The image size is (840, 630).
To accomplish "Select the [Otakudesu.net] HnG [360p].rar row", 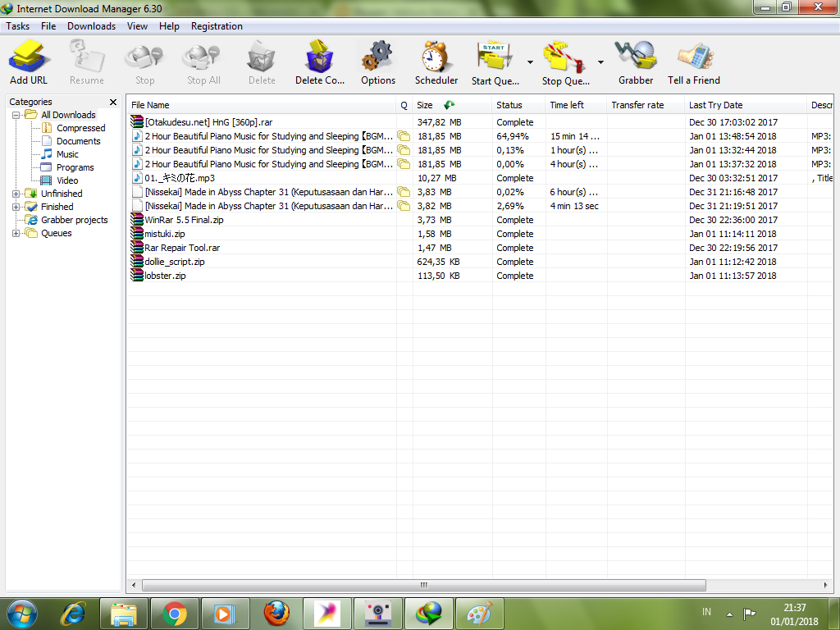I will click(x=480, y=122).
